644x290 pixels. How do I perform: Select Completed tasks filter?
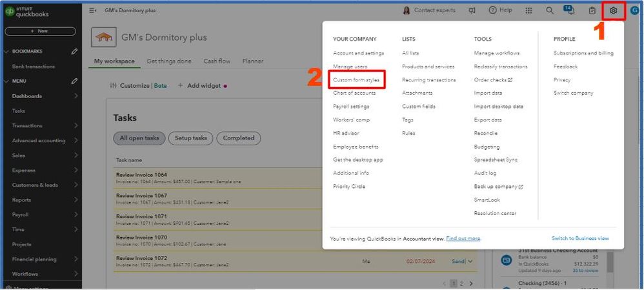[x=239, y=138]
